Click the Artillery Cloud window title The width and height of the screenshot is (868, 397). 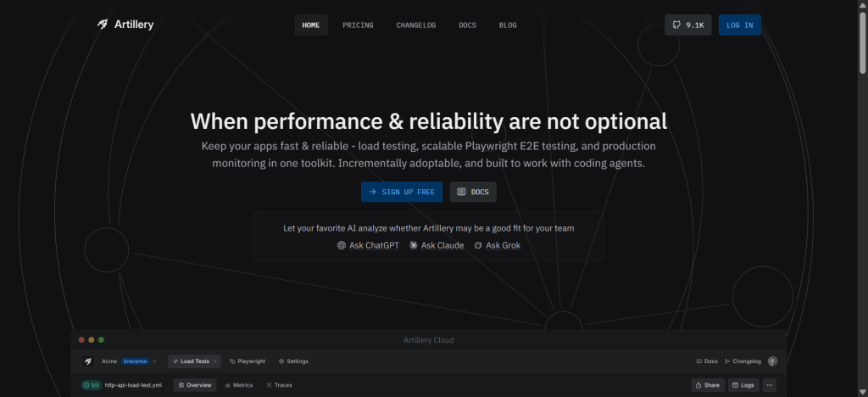pyautogui.click(x=428, y=340)
